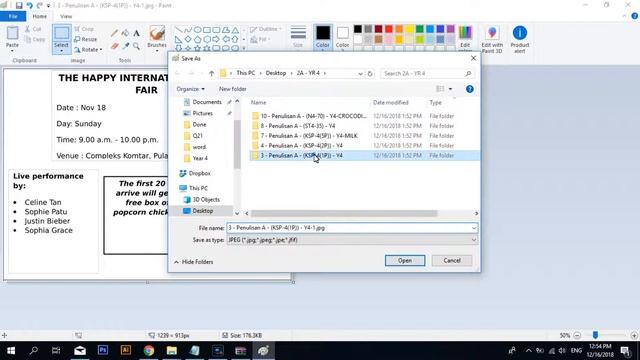The height and width of the screenshot is (360, 640).
Task: Select the Text tool in Paint
Action: click(x=136, y=33)
